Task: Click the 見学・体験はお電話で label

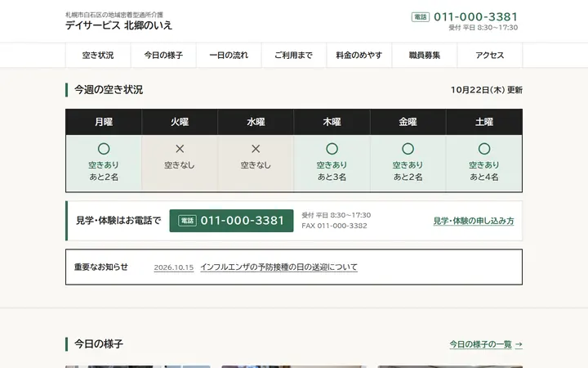Action: (x=118, y=221)
